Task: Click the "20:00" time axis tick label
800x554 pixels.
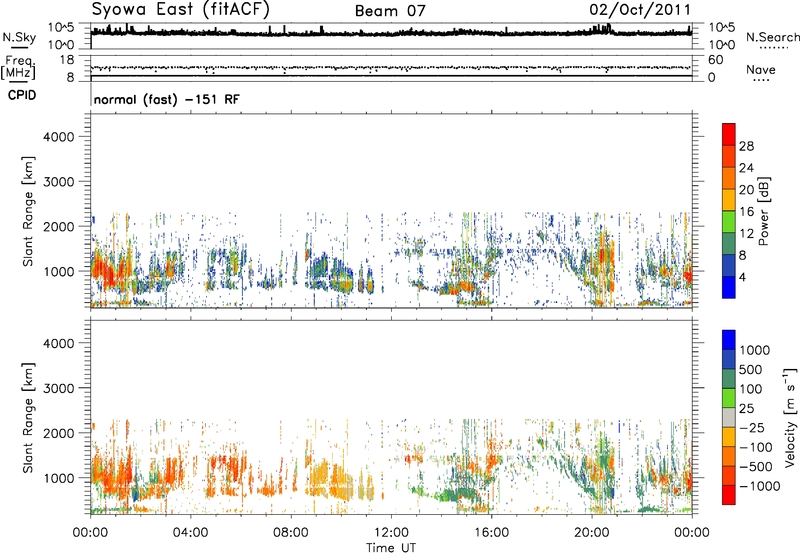Action: [x=591, y=533]
